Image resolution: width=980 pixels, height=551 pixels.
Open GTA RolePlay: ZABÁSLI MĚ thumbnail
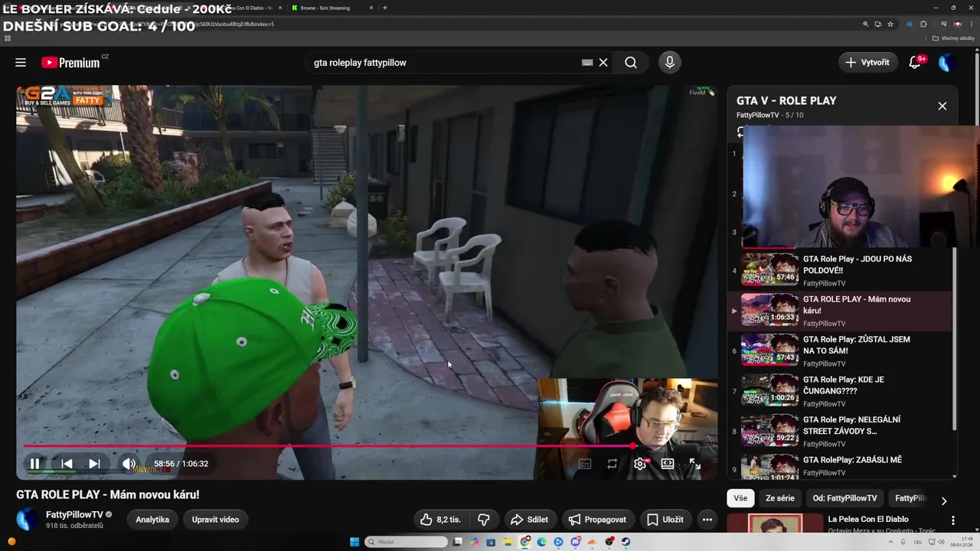click(769, 467)
